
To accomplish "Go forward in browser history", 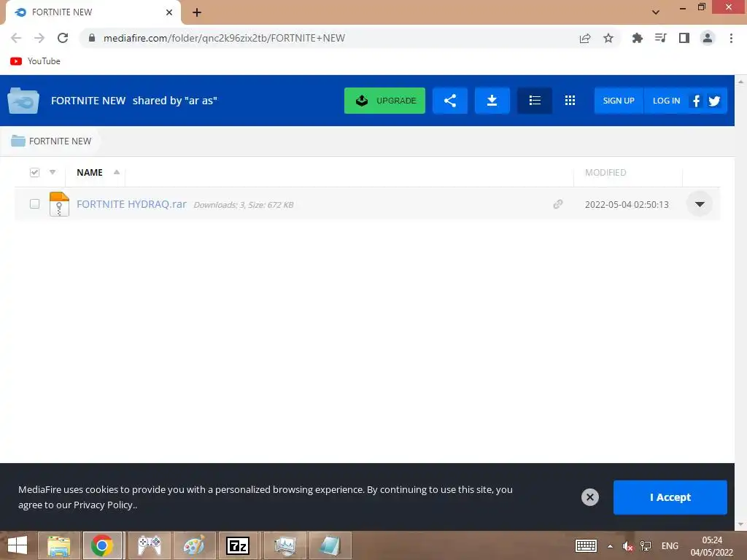I will (39, 38).
